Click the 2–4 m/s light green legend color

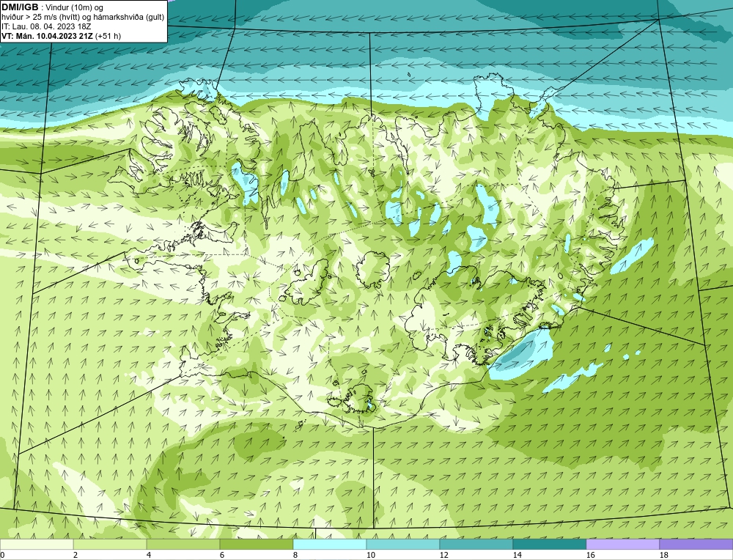coord(110,544)
